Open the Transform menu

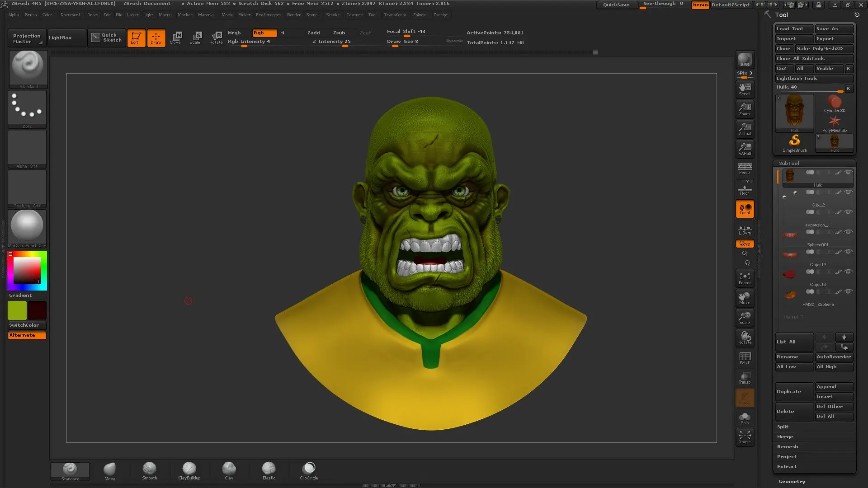[395, 15]
